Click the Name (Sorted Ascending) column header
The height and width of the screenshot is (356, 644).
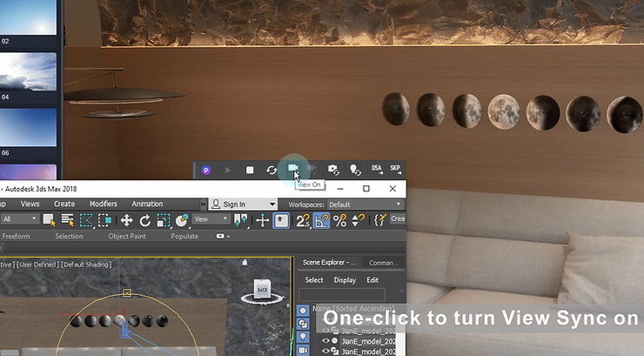pos(354,308)
